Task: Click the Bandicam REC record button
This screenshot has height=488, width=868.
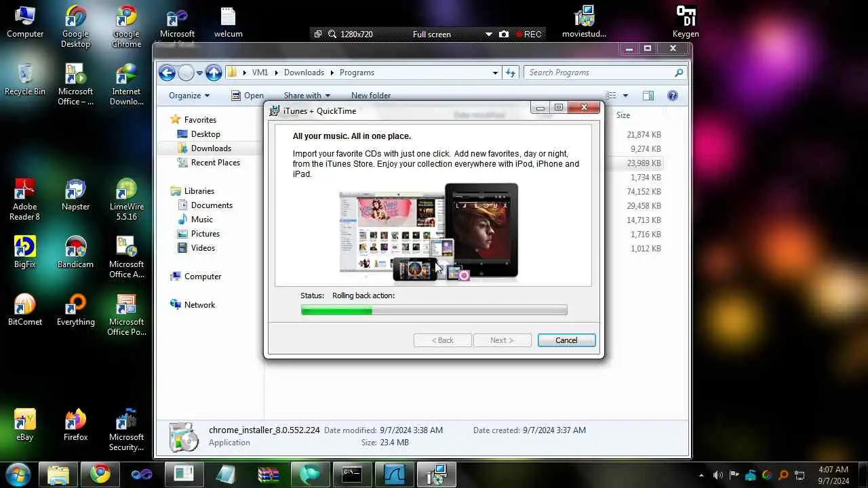Action: pos(529,34)
